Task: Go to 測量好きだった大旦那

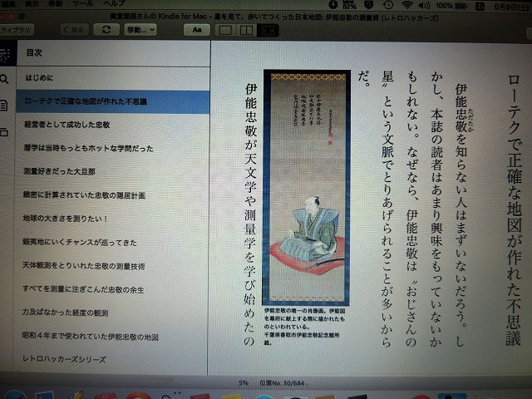Action: (x=111, y=172)
